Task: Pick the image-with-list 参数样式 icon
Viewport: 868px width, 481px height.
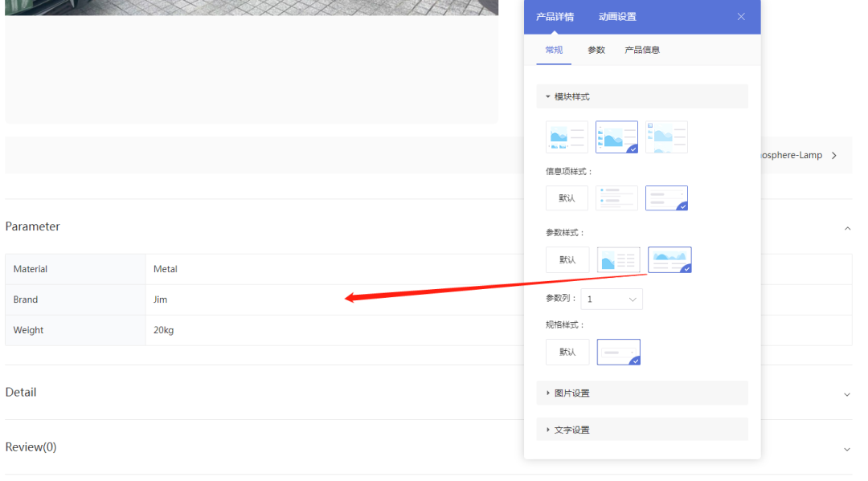Action: pos(618,259)
